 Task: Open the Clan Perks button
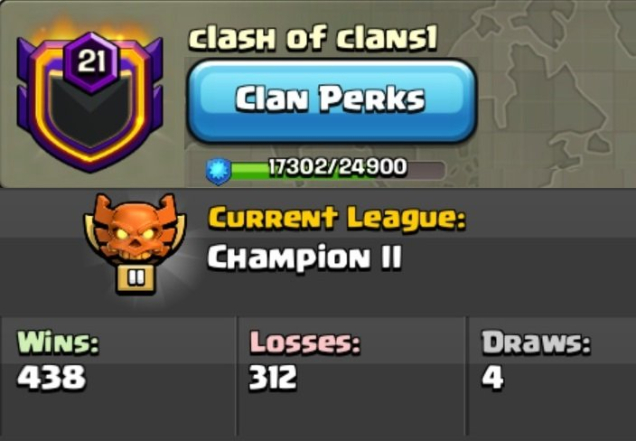tap(331, 101)
